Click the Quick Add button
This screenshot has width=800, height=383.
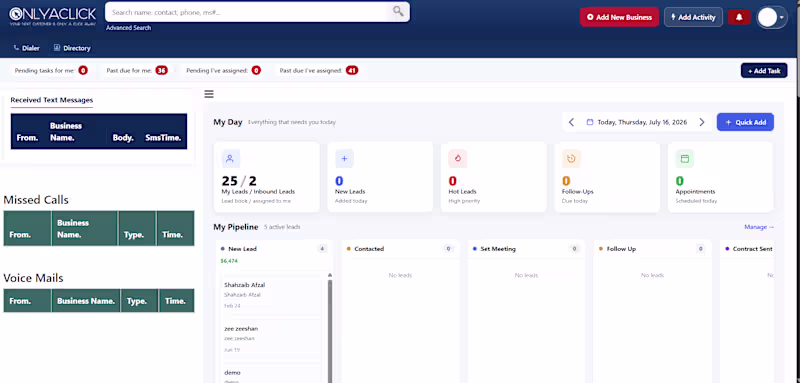tap(745, 122)
